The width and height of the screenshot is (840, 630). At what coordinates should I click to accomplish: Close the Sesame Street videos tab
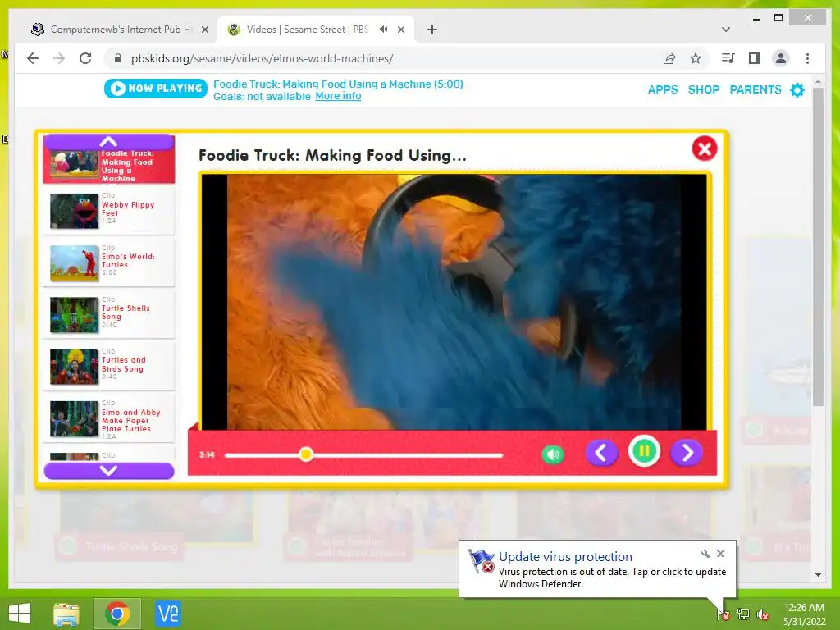[400, 30]
